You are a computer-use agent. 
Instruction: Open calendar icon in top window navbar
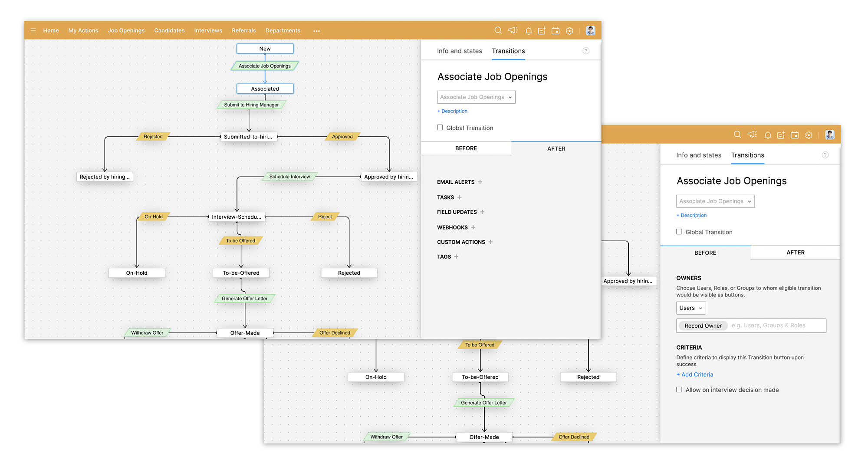[556, 31]
